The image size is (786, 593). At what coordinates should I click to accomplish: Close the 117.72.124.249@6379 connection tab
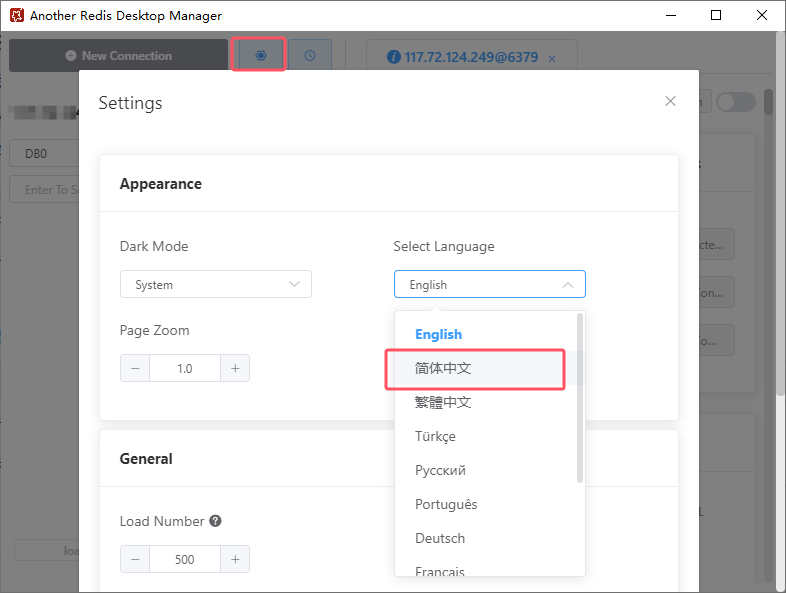pos(552,58)
